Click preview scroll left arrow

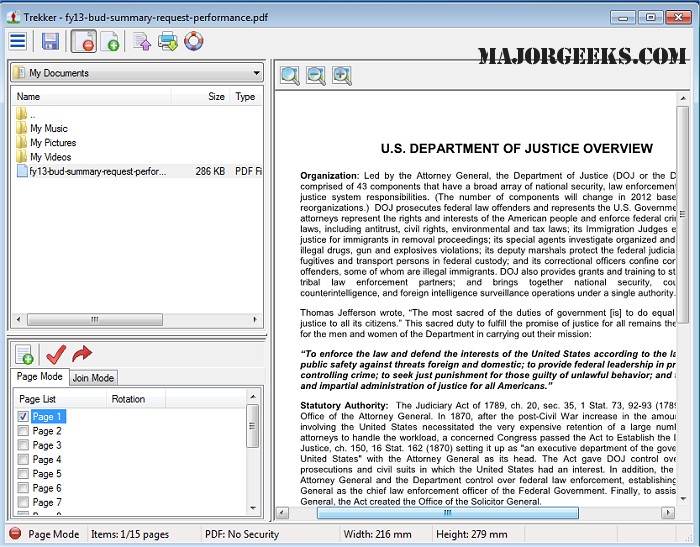coord(282,513)
